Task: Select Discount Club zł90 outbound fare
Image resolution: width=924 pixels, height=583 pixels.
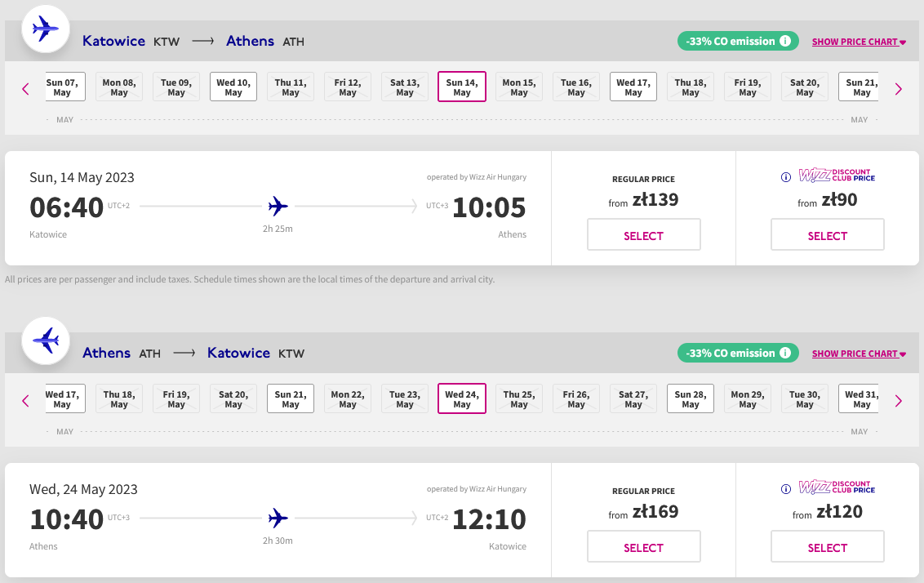Action: (828, 234)
